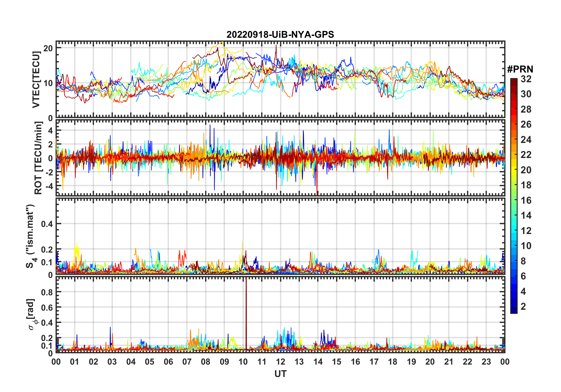Click UT hour label "01"
The height and width of the screenshot is (392, 561).
pos(75,362)
